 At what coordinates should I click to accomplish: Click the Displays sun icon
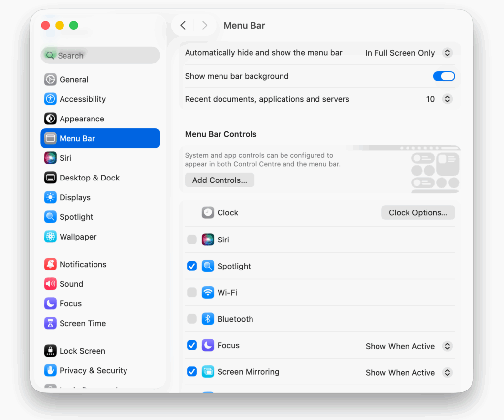[x=50, y=197]
